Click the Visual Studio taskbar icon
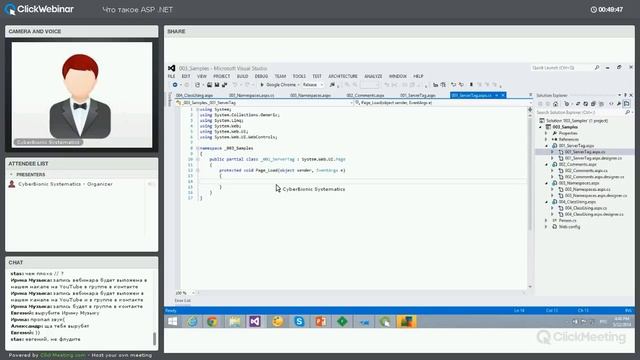The image size is (640, 360). click(x=255, y=322)
